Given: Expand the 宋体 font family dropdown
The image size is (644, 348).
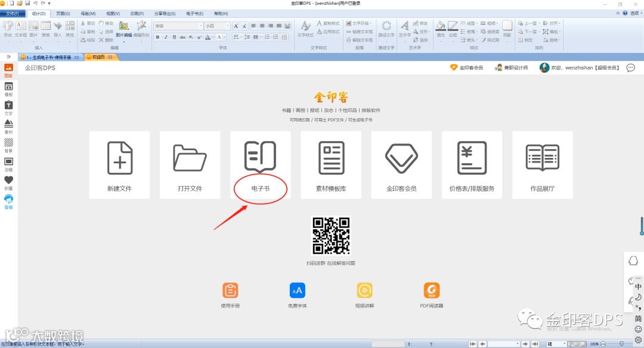Looking at the screenshot, I should [x=200, y=26].
